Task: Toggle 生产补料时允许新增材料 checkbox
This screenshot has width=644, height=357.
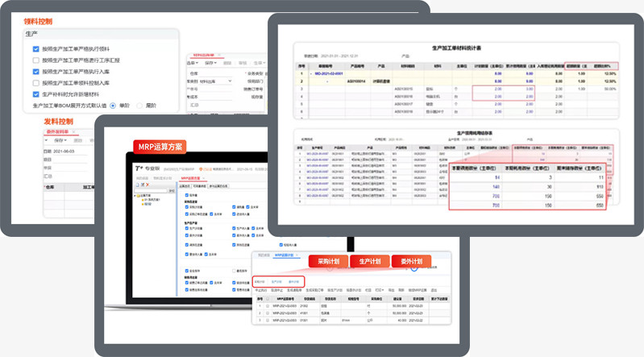Action: [x=36, y=93]
